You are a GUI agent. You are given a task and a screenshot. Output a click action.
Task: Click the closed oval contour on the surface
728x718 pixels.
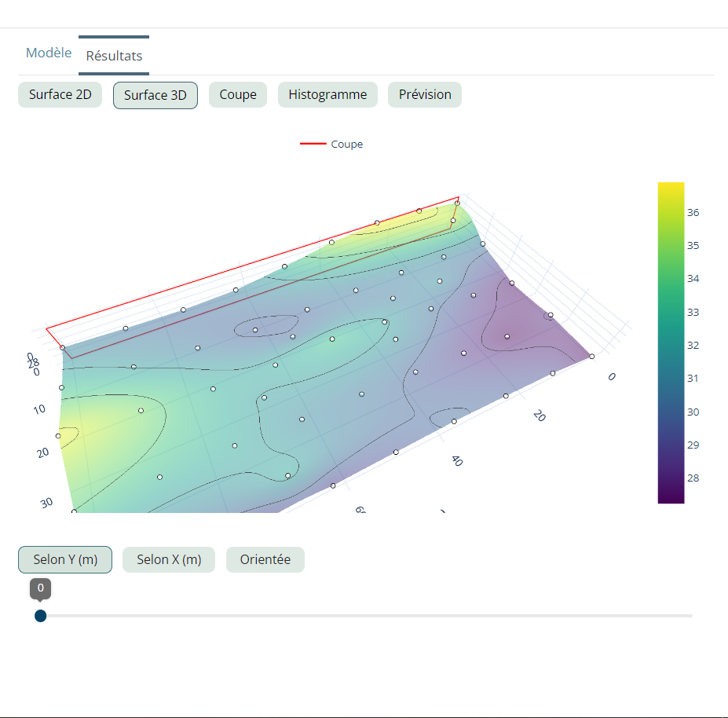point(265,327)
